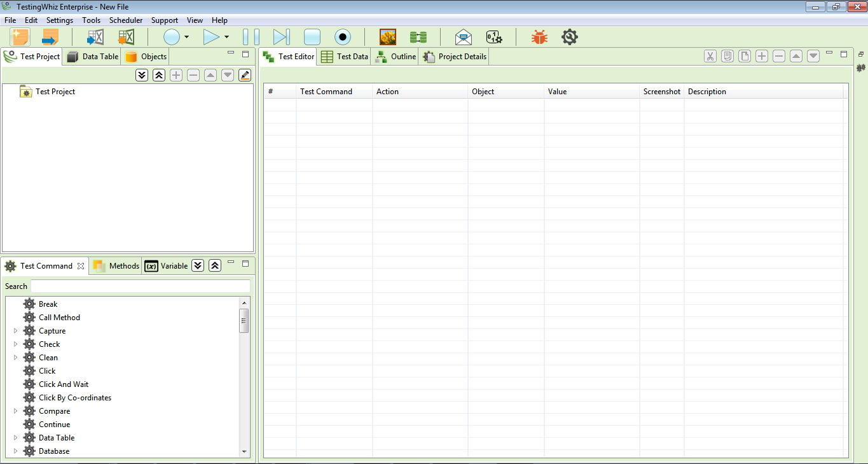Click the green database servers toolbar icon
The width and height of the screenshot is (868, 464).
click(x=418, y=37)
